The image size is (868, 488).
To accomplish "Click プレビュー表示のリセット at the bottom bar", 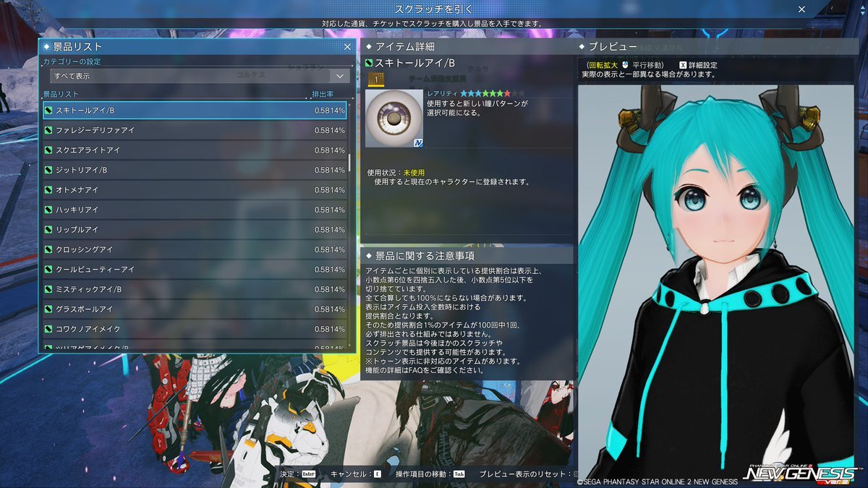I will click(524, 474).
